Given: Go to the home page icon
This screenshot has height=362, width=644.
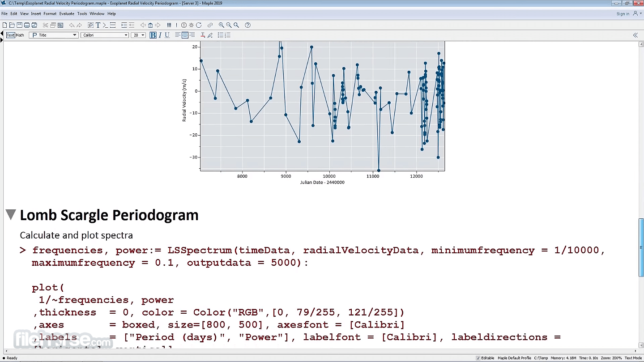Looking at the screenshot, I should coord(150,25).
